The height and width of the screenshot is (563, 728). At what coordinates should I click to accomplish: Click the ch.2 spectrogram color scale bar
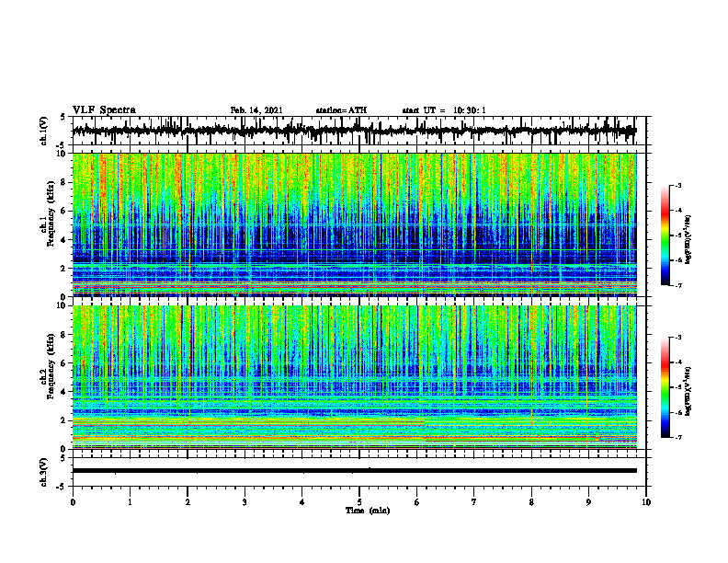pos(665,387)
